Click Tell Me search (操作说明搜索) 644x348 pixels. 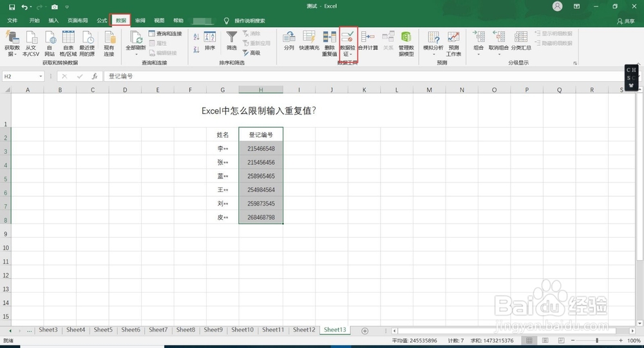tap(250, 21)
